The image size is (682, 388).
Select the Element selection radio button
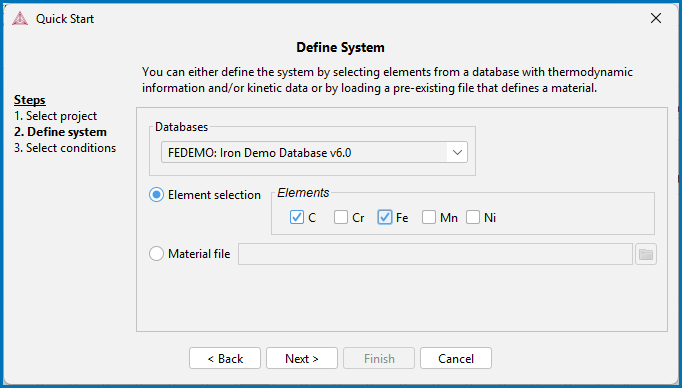tap(157, 195)
